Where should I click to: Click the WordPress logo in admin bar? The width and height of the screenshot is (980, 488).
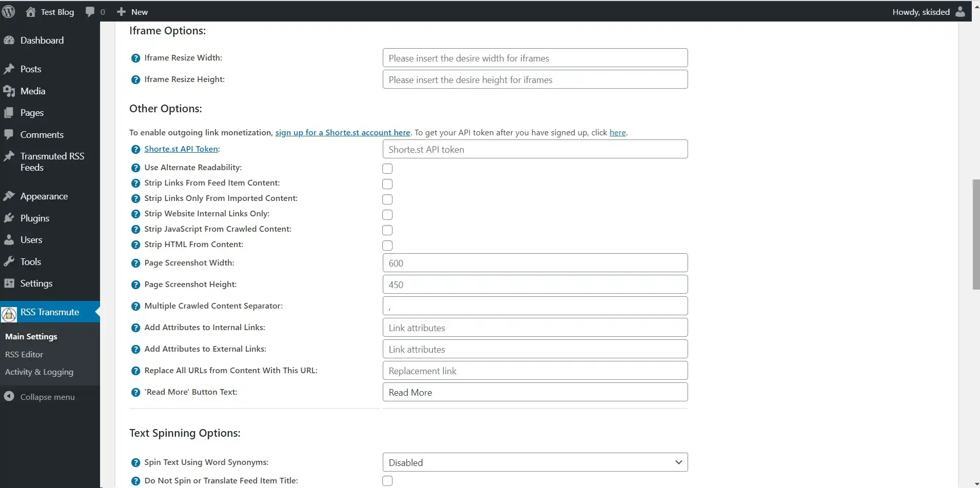pyautogui.click(x=9, y=11)
